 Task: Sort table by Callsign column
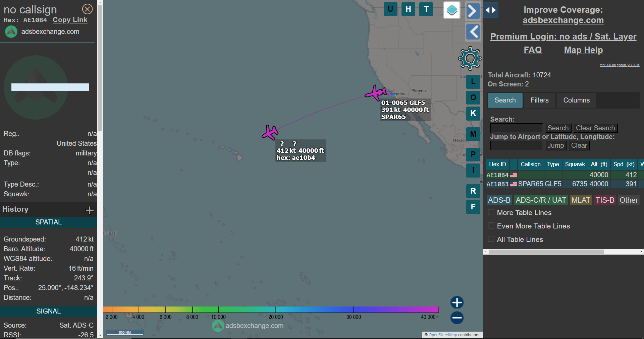(530, 164)
